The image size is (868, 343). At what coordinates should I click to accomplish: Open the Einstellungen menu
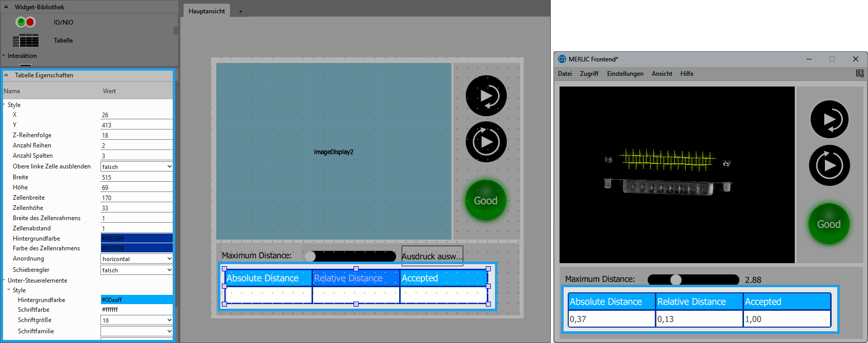625,74
